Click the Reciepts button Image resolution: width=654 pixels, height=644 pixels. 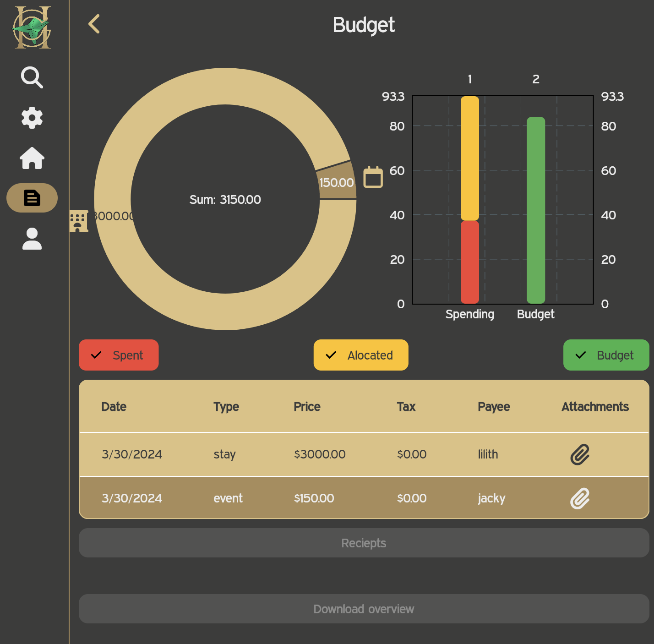[x=364, y=543]
